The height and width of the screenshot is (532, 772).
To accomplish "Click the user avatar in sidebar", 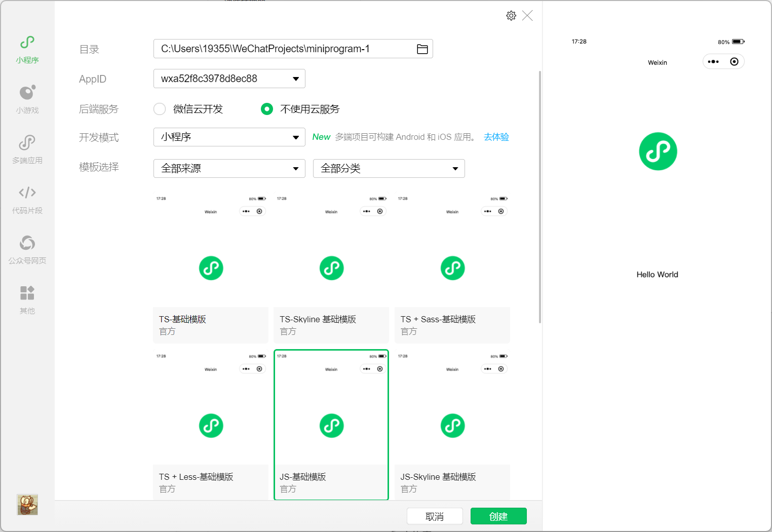I will coord(27,505).
